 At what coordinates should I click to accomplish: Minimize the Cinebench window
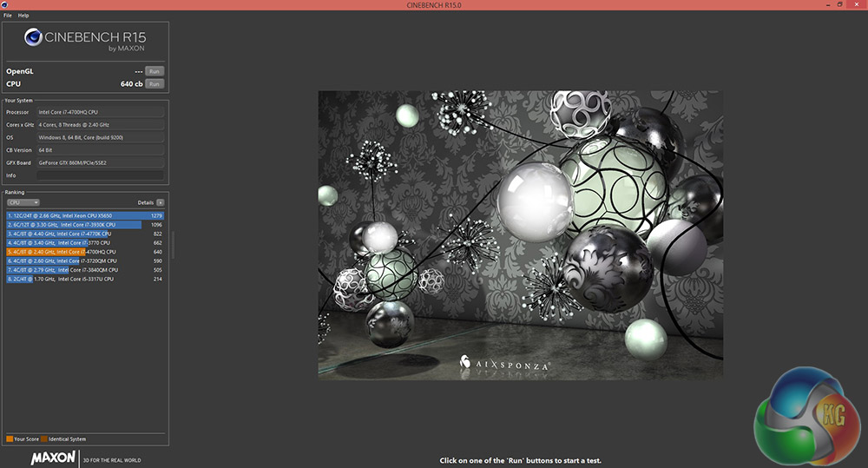pyautogui.click(x=828, y=5)
